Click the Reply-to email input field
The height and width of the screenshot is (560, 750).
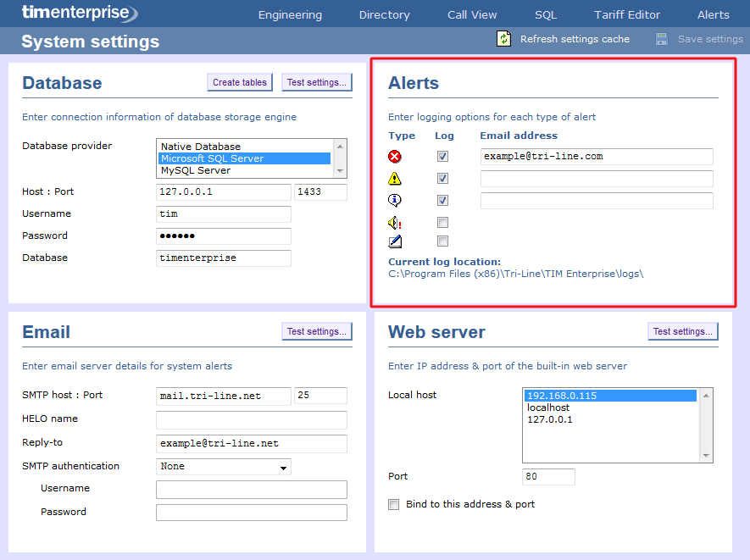pos(251,443)
